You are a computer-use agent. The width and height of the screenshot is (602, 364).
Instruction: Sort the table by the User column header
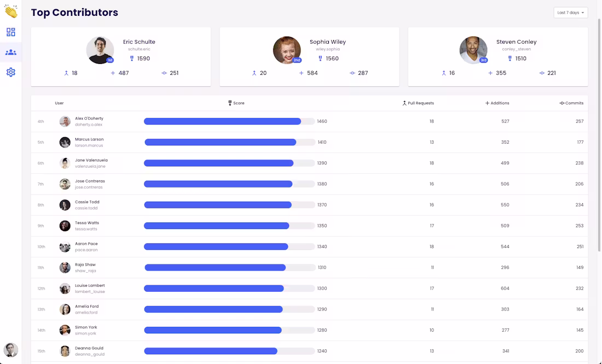59,103
